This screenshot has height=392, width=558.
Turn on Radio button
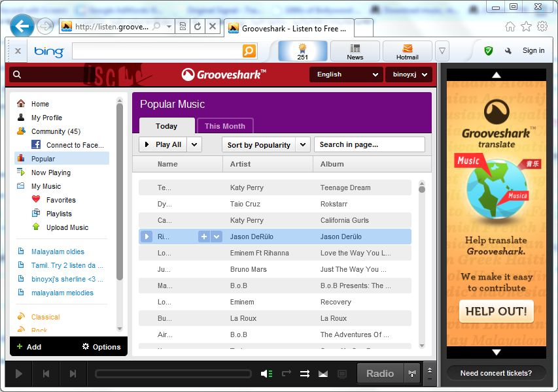tap(380, 374)
